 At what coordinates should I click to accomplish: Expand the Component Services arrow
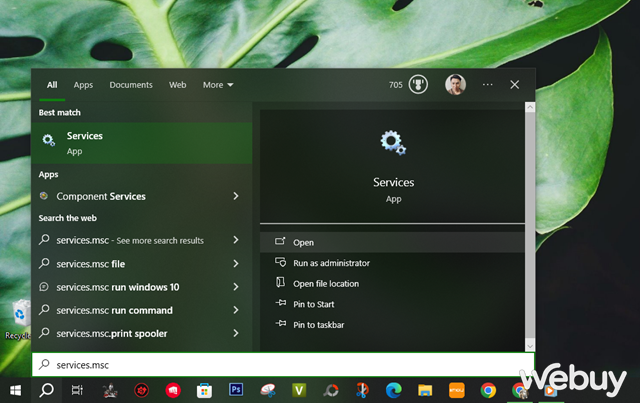(x=236, y=196)
